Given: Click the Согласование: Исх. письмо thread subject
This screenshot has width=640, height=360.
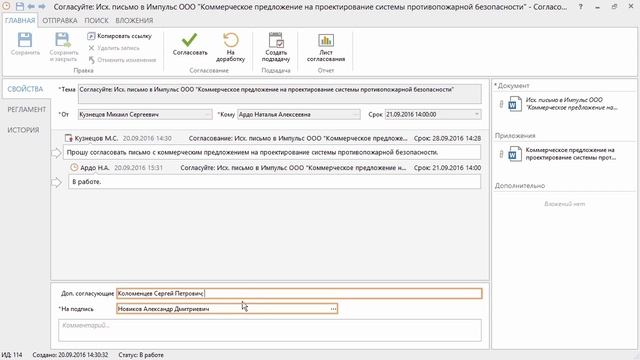Looking at the screenshot, I should 298,138.
